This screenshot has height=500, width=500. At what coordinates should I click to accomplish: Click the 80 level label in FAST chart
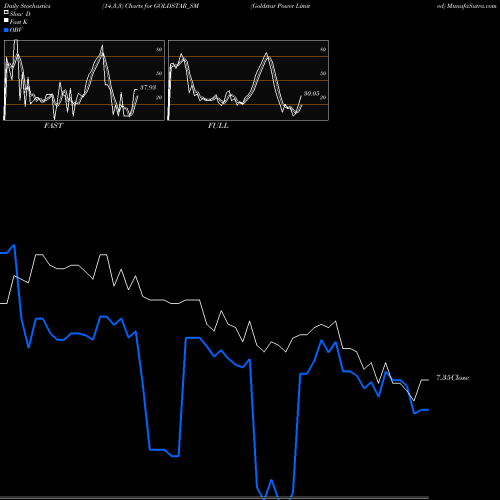click(159, 49)
